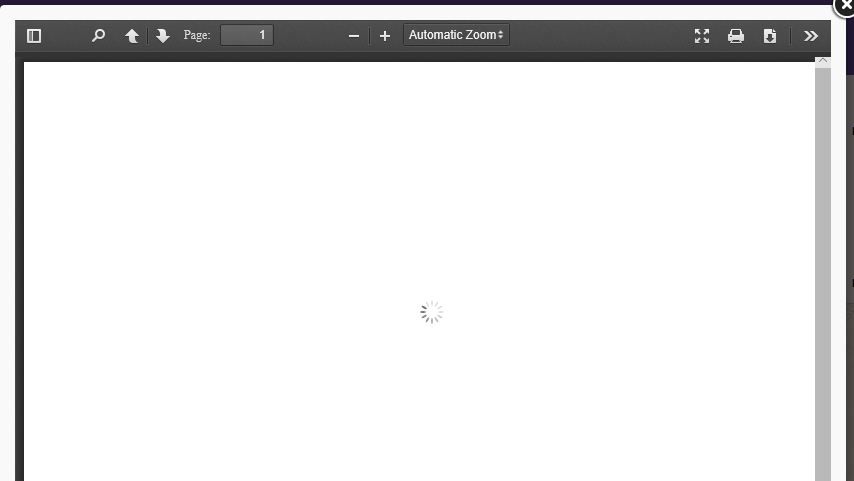
Task: Print the PDF document
Action: point(736,36)
